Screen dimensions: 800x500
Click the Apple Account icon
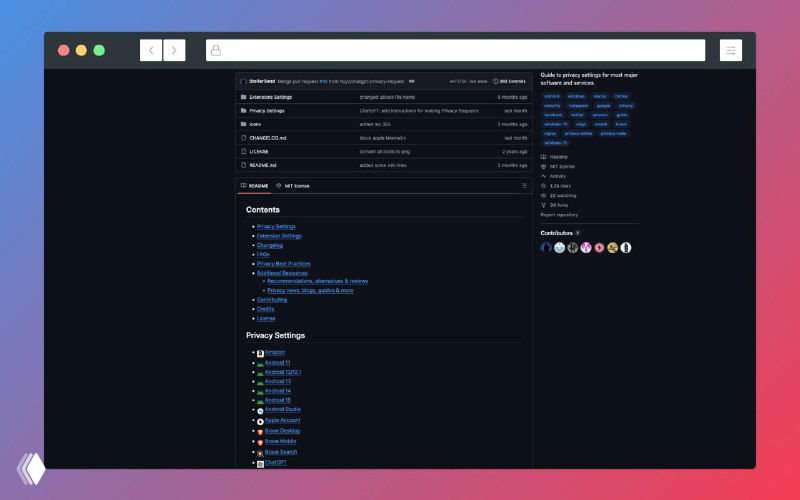point(260,421)
